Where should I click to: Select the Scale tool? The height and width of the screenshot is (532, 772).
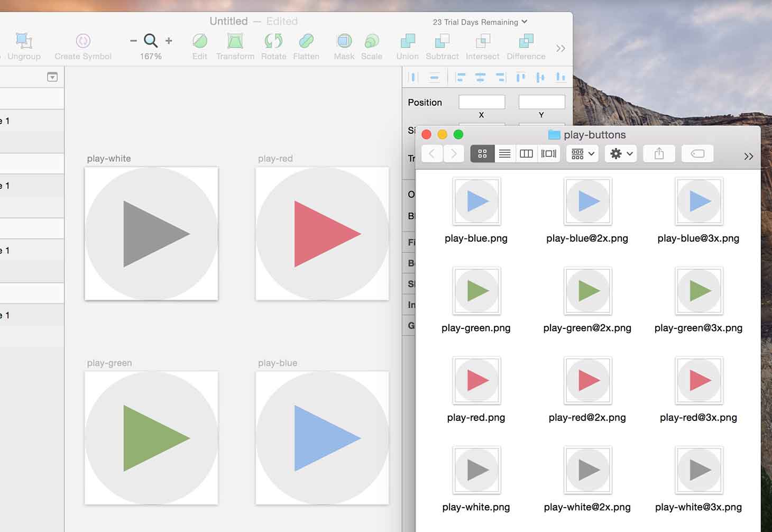click(x=372, y=47)
